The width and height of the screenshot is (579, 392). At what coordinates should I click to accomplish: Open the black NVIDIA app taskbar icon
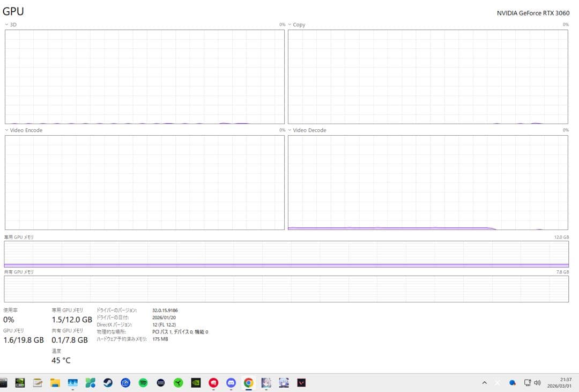(196, 383)
